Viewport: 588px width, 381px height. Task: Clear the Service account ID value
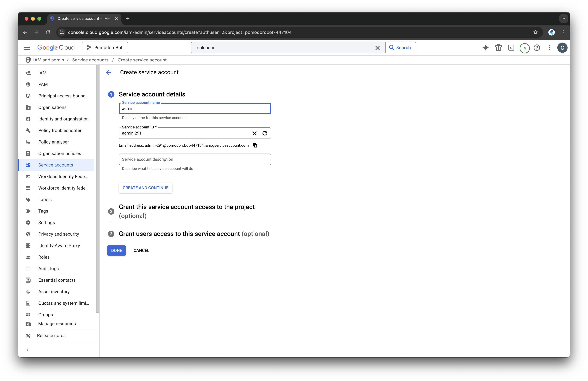click(254, 133)
